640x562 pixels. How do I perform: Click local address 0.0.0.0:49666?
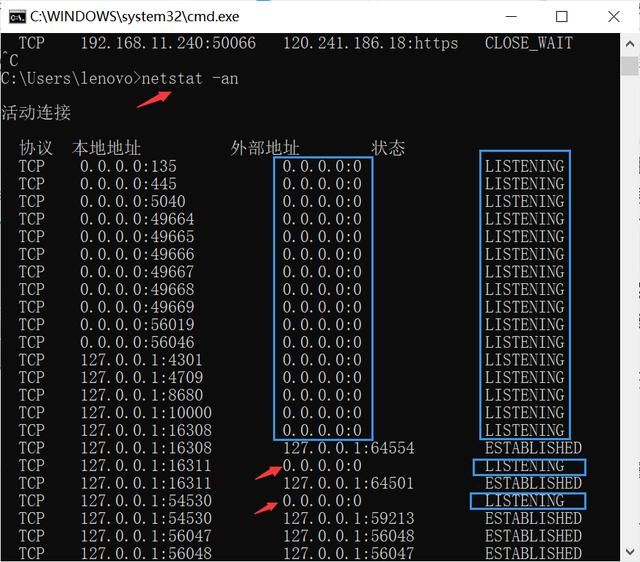[137, 254]
